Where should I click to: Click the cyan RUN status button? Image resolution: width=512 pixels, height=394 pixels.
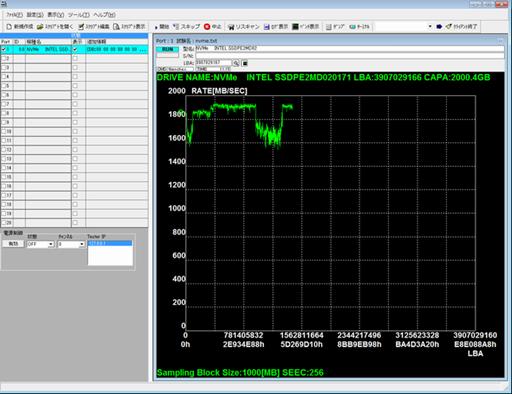167,49
